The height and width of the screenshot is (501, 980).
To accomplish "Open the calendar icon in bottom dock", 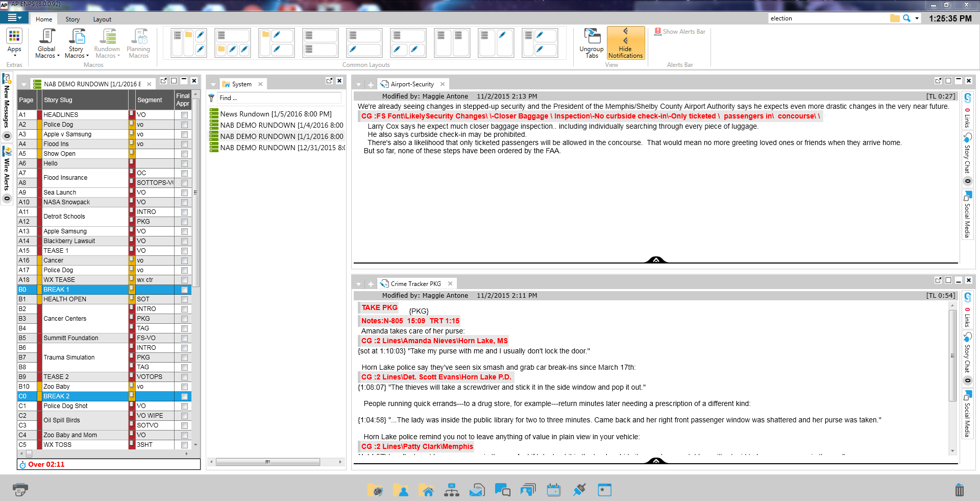I will tap(554, 490).
